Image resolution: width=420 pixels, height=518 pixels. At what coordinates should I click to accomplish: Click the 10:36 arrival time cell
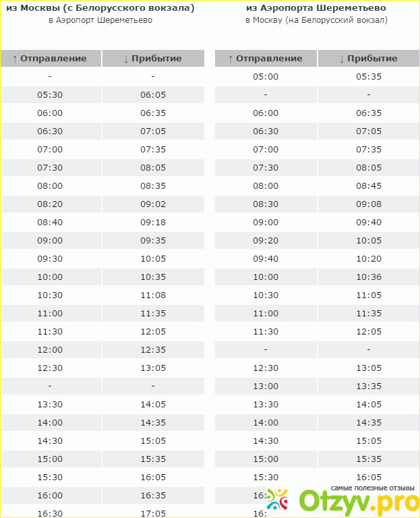pos(369,277)
